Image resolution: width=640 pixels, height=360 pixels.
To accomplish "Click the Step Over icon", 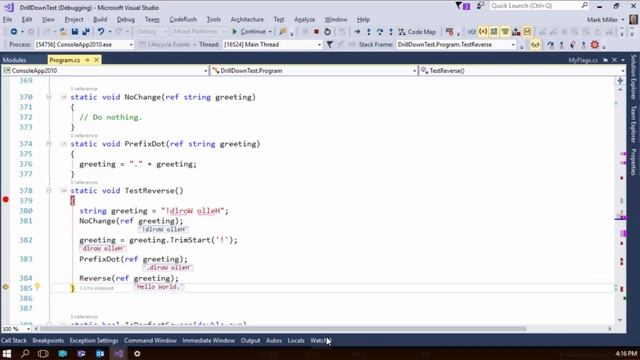I will pos(380,31).
